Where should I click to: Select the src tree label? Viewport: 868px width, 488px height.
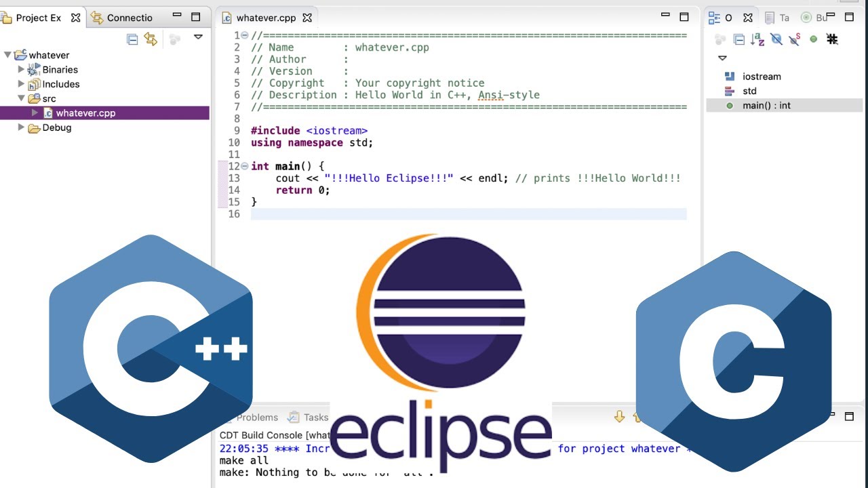pos(50,99)
